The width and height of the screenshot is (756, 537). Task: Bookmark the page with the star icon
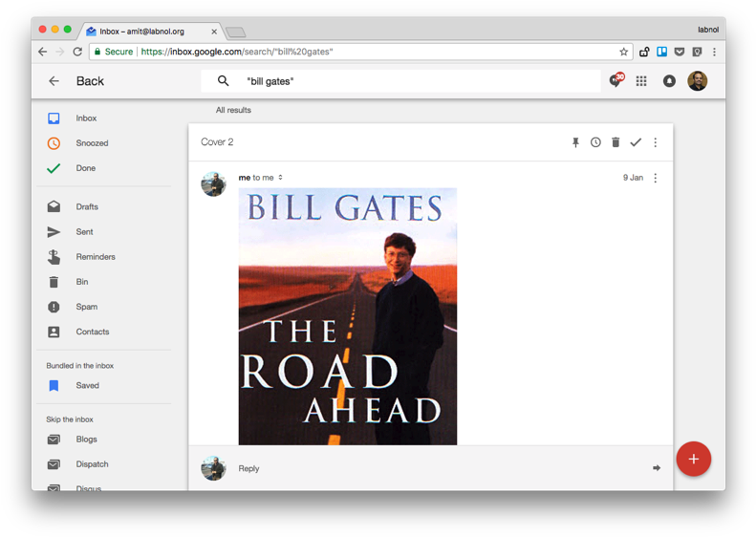(x=623, y=52)
